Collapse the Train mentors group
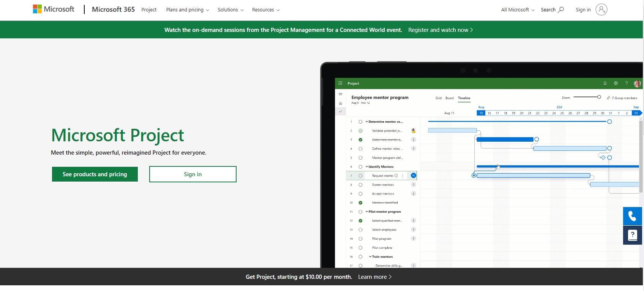This screenshot has height=291, width=644. 371,257
